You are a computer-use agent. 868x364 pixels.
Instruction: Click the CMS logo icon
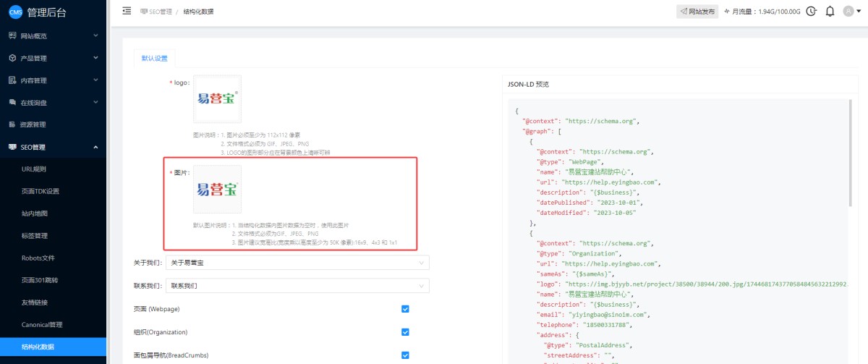(x=15, y=12)
